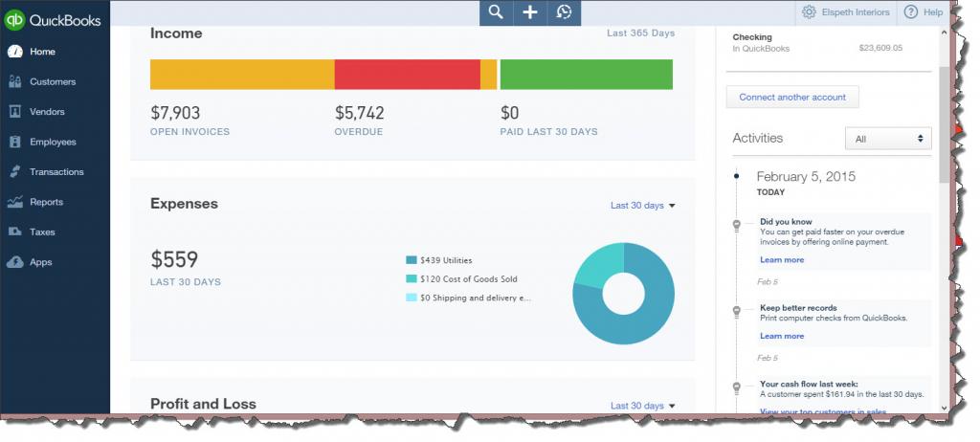Click the Help question mark icon
Image resolution: width=980 pixels, height=442 pixels.
click(911, 11)
